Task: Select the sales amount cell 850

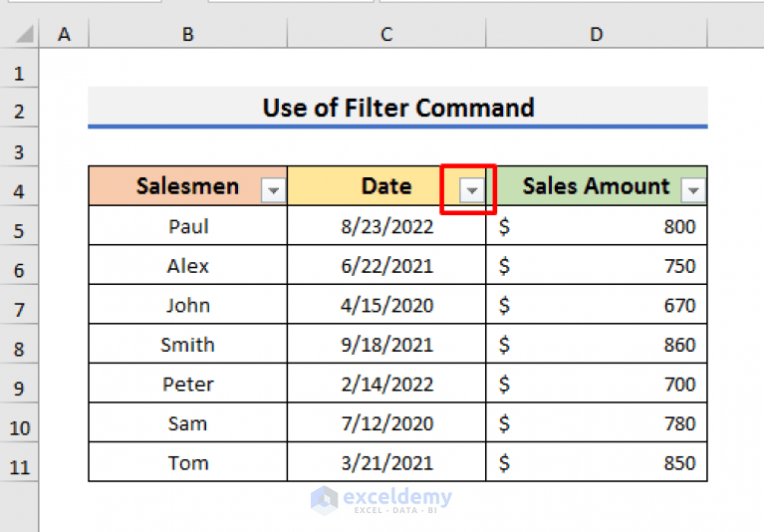Action: tap(597, 462)
